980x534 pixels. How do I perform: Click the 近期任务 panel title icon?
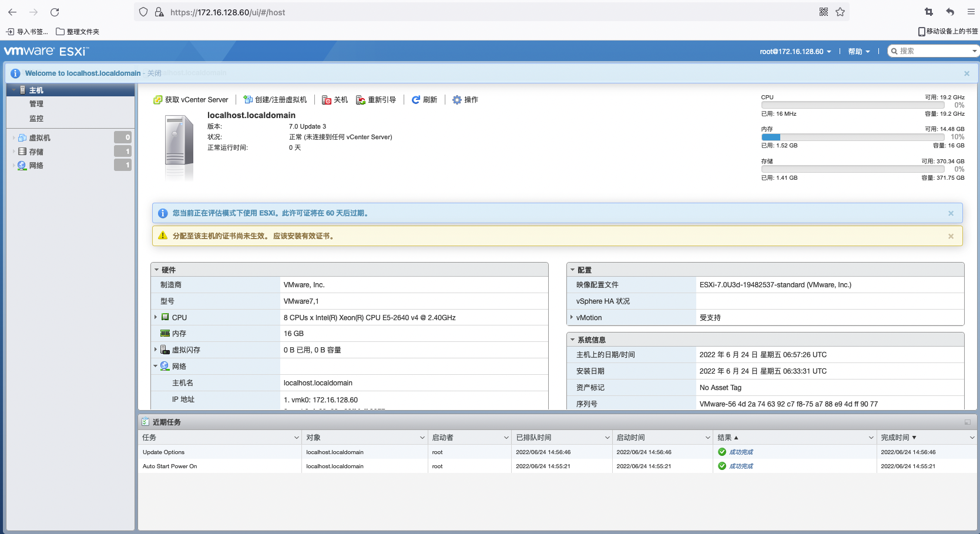tap(145, 422)
